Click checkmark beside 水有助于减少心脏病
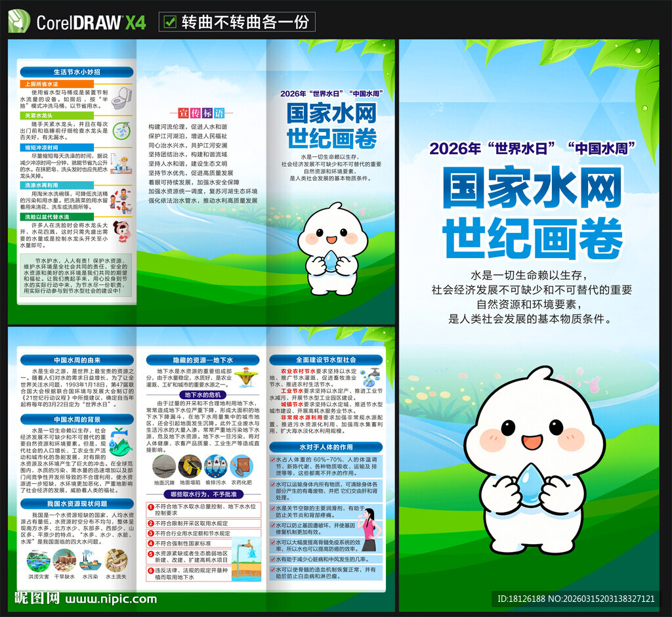The width and height of the screenshot is (672, 617). click(x=272, y=559)
